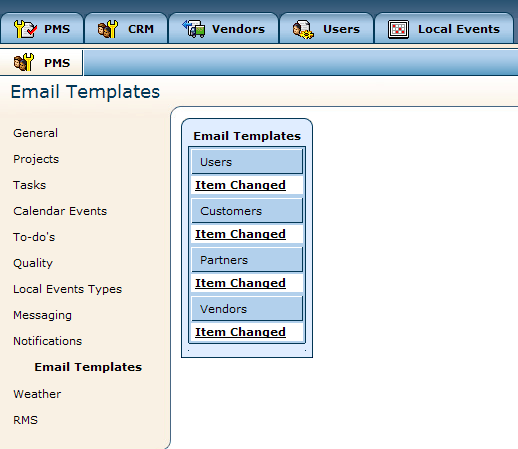Go to Weather settings
This screenshot has width=518, height=449.
point(37,394)
